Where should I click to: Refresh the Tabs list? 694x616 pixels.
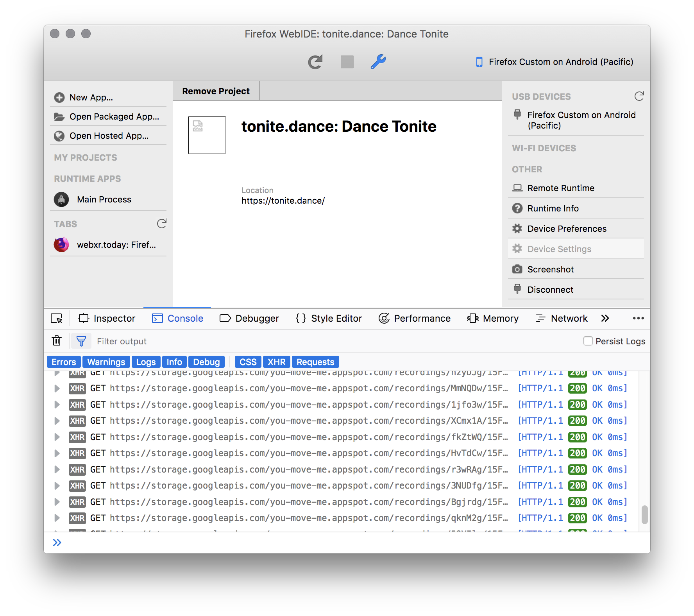click(x=161, y=224)
